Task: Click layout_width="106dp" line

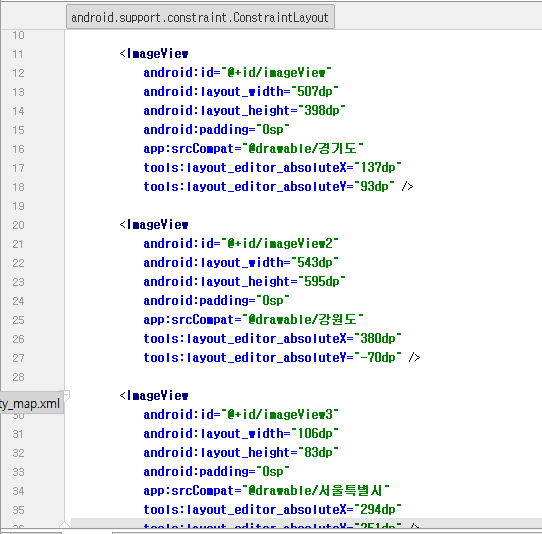Action: pos(241,433)
